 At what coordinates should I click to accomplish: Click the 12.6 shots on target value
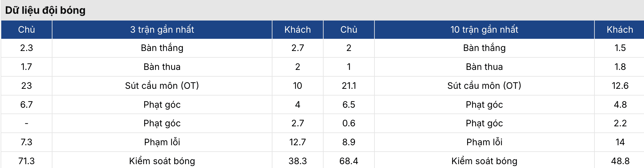(620, 86)
